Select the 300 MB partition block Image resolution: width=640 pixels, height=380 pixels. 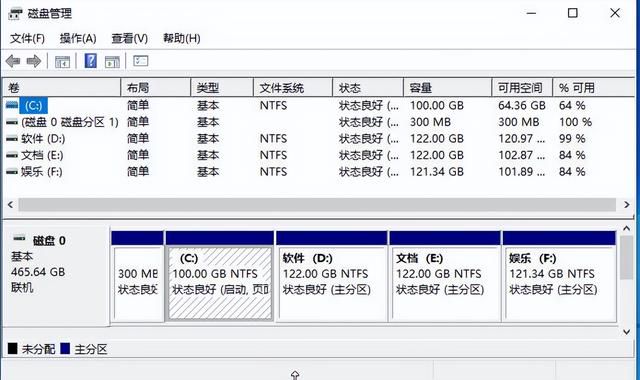pyautogui.click(x=138, y=276)
